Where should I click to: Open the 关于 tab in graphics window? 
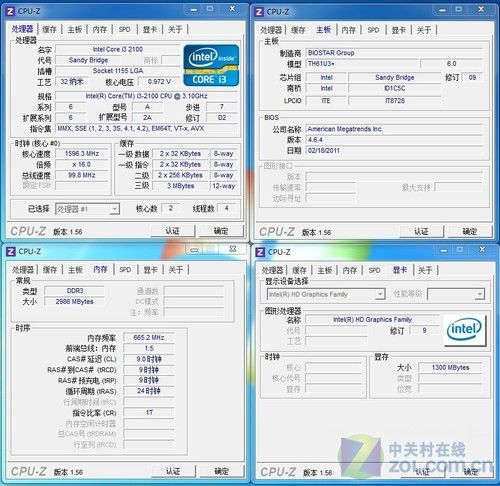coord(424,270)
